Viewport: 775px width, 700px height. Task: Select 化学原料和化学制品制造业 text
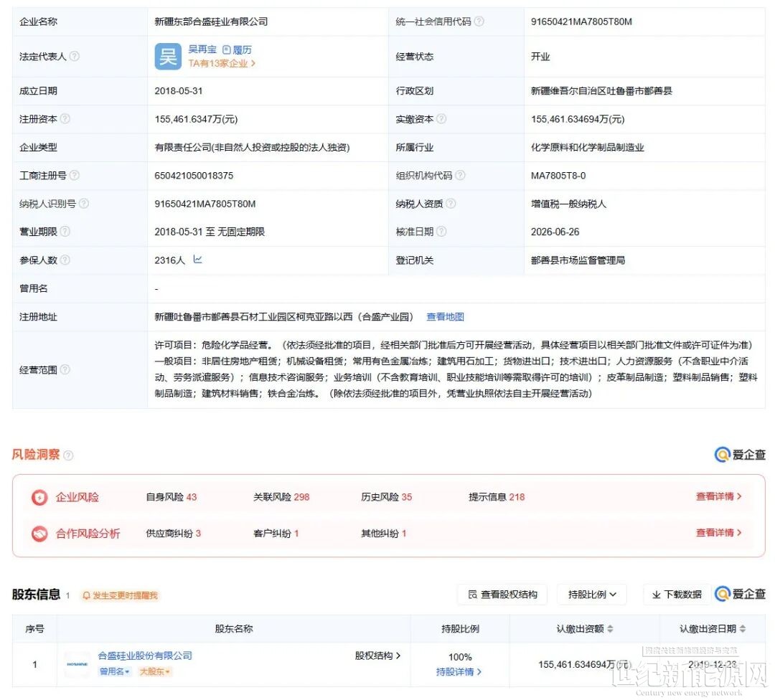[x=587, y=147]
